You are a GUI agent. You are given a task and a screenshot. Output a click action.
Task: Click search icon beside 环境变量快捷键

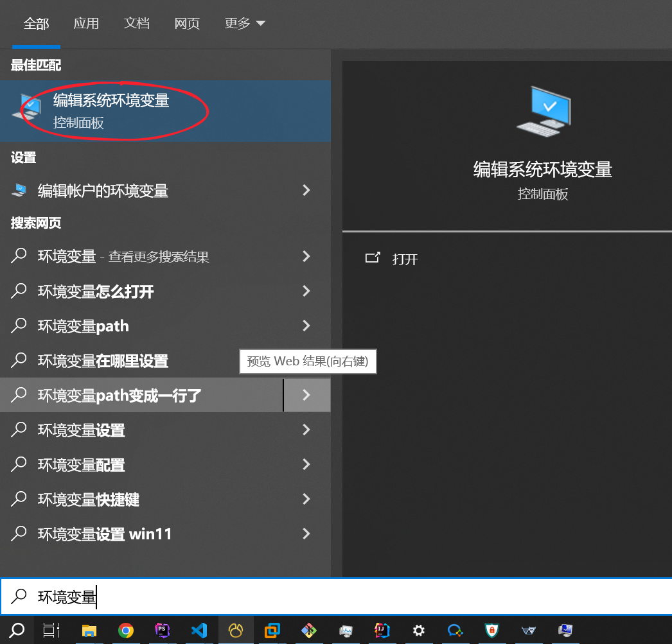coord(19,499)
